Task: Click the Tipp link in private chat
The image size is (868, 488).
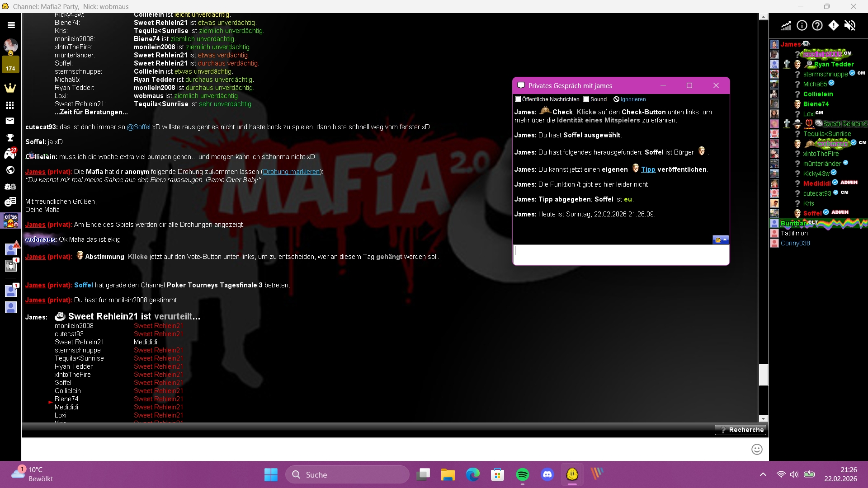Action: pyautogui.click(x=648, y=169)
